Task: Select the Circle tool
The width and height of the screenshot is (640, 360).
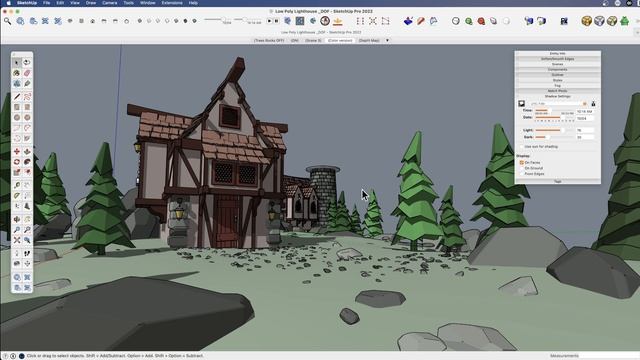Action: click(17, 118)
